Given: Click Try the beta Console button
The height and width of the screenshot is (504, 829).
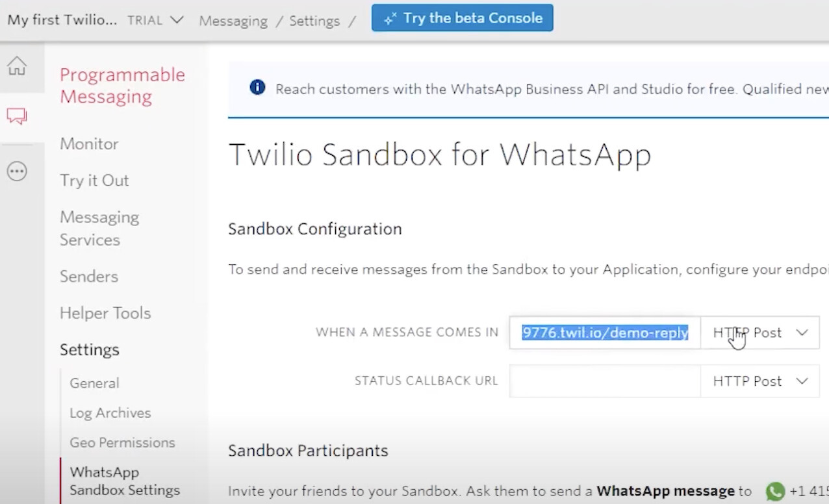Looking at the screenshot, I should (462, 18).
